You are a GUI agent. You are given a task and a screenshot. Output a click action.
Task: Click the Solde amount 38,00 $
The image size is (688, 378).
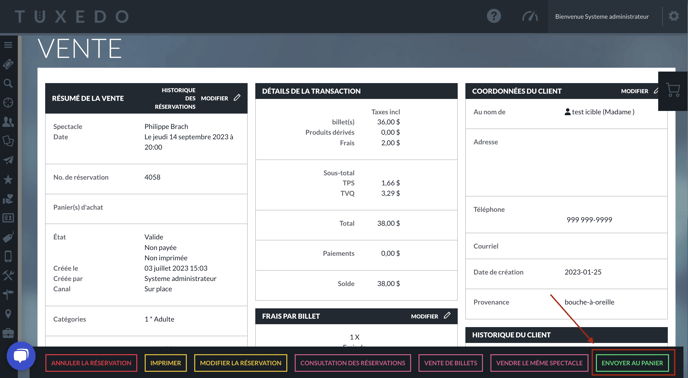point(388,284)
